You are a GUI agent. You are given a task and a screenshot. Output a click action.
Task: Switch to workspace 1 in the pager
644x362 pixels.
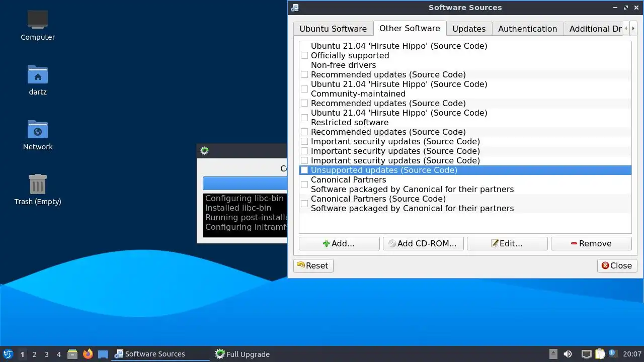point(22,354)
